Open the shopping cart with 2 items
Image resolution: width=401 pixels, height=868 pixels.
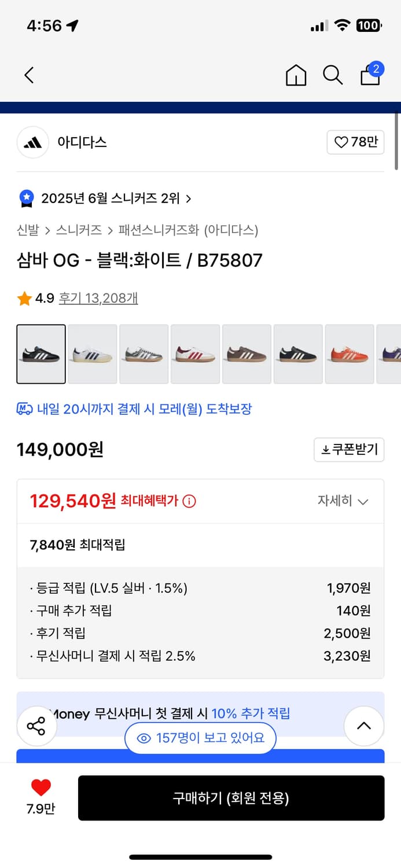coord(370,76)
